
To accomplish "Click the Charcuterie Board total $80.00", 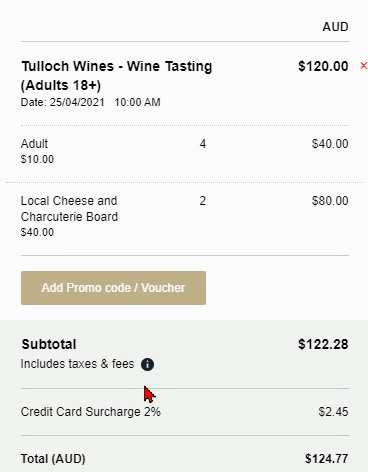I will click(330, 201).
